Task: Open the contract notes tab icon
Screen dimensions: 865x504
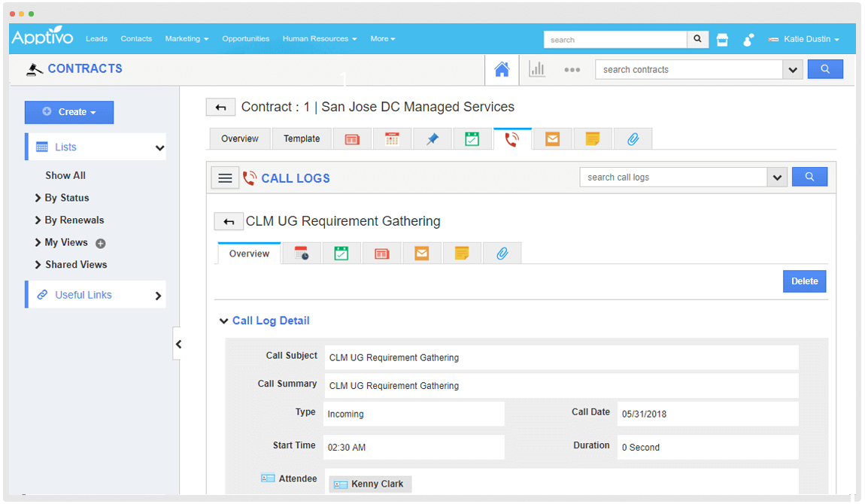Action: [x=593, y=139]
